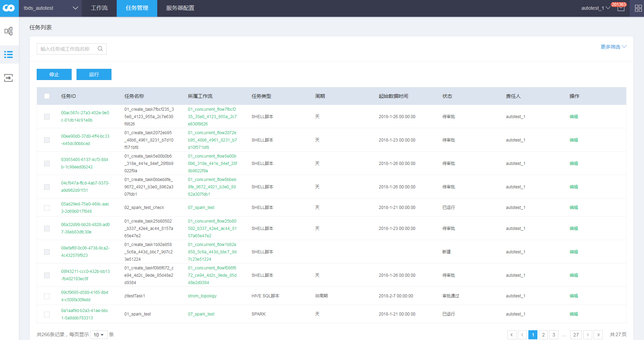This screenshot has width=644, height=340.
Task: Expand the autotest_1 user menu
Action: pyautogui.click(x=596, y=8)
